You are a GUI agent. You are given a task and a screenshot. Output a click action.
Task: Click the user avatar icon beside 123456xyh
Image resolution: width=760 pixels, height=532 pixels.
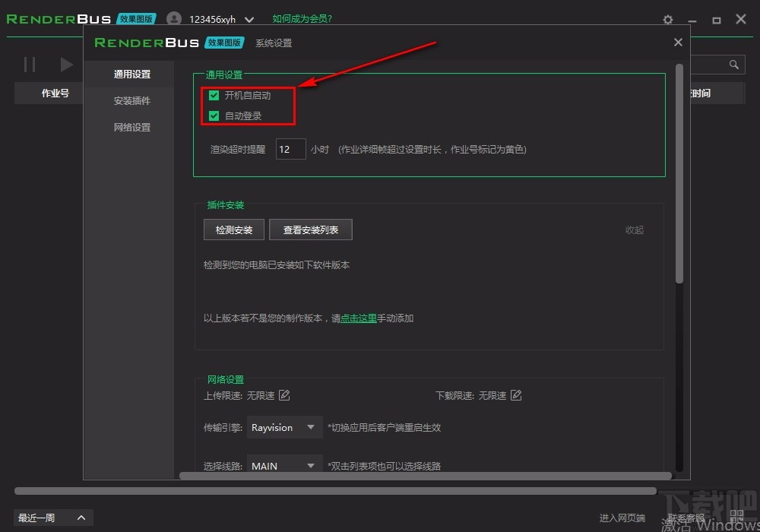click(x=174, y=19)
